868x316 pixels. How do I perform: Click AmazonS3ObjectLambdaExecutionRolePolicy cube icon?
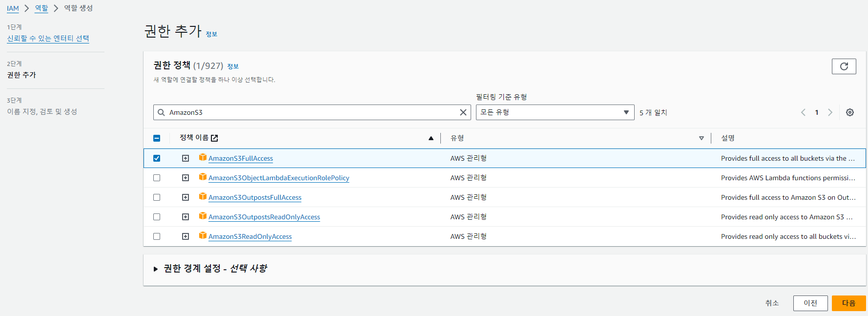click(x=203, y=177)
